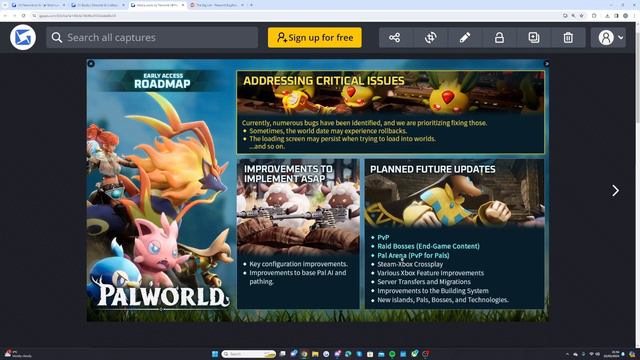Click the Windows taskbar search box
This screenshot has width=640, height=360.
click(x=249, y=354)
